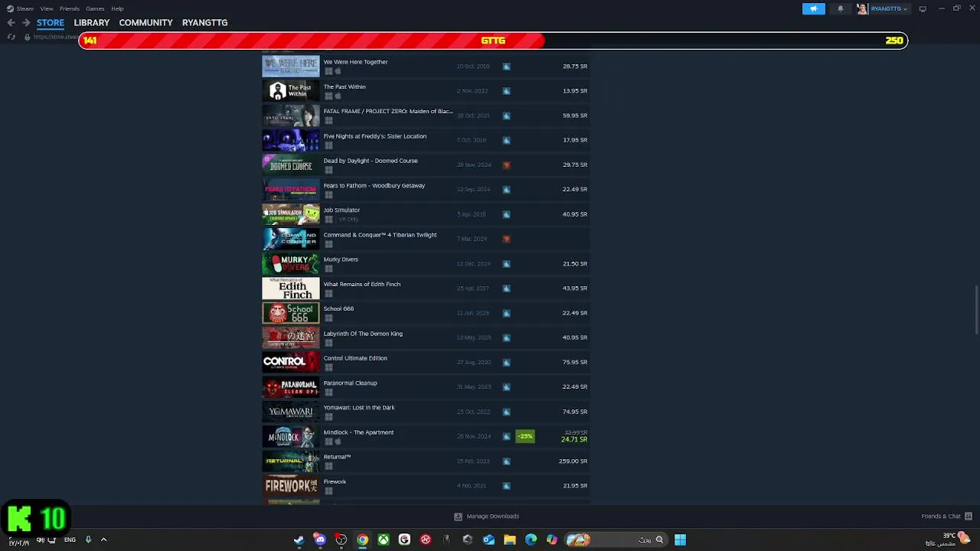The height and width of the screenshot is (551, 980).
Task: Click the -25% discount badge on Mindlock
Action: pyautogui.click(x=525, y=436)
